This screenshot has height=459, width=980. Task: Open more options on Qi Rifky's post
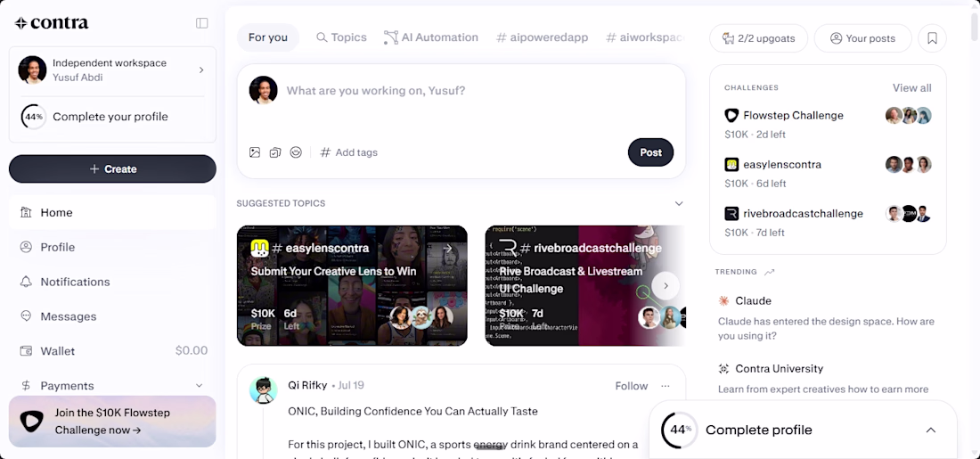(x=665, y=386)
